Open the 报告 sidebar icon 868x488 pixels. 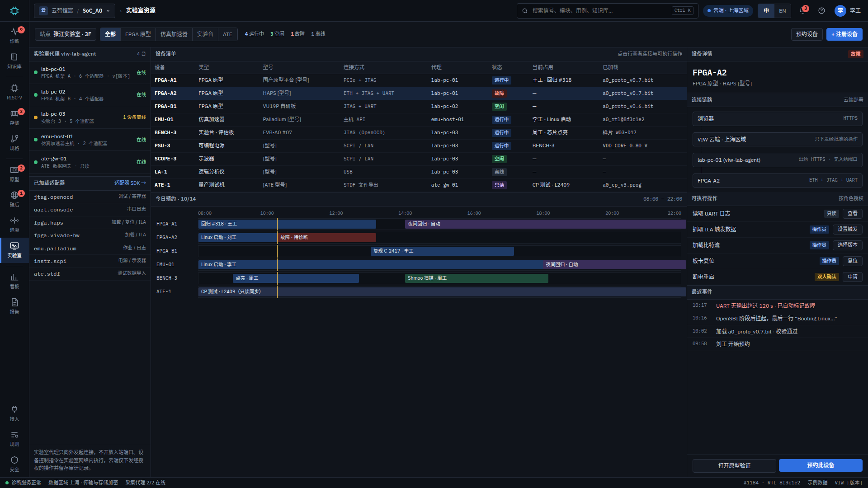[x=14, y=306]
